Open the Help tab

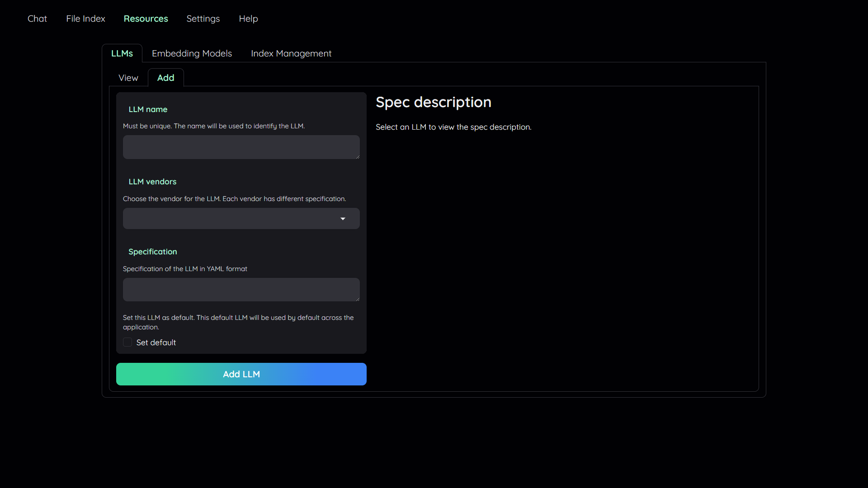click(x=248, y=19)
